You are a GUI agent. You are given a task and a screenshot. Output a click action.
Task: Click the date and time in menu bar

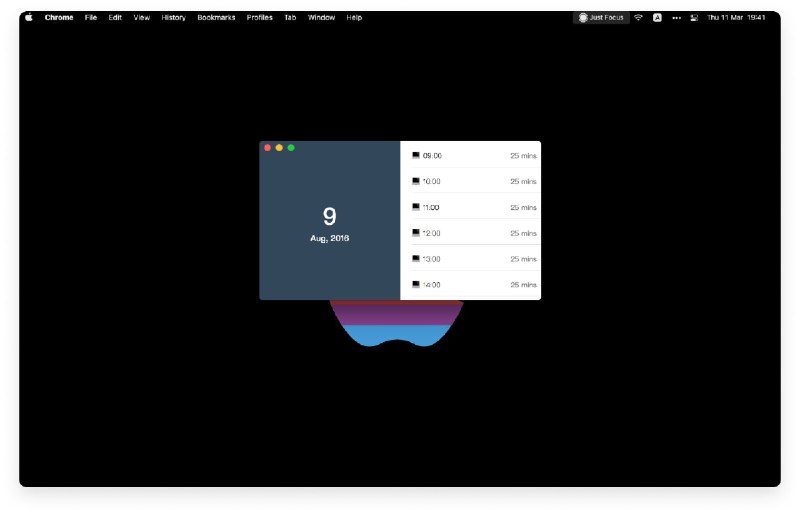tap(736, 17)
